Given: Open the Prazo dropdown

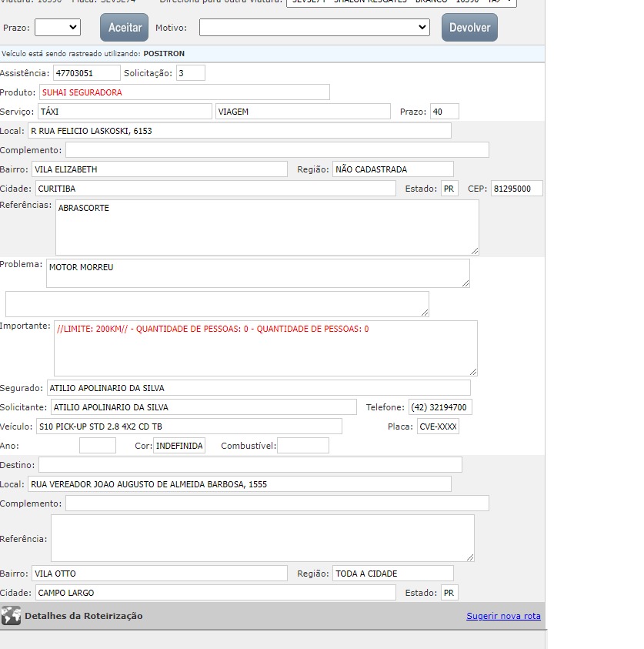Looking at the screenshot, I should pos(58,27).
